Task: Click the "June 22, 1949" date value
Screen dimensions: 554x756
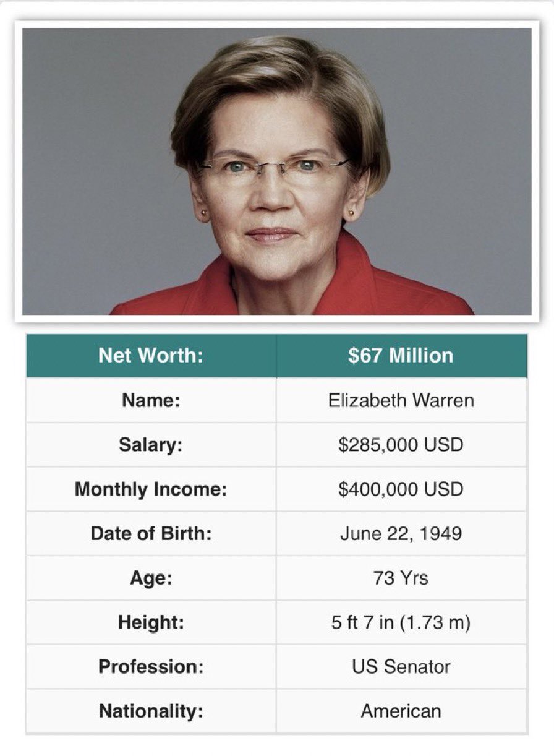Action: tap(401, 533)
